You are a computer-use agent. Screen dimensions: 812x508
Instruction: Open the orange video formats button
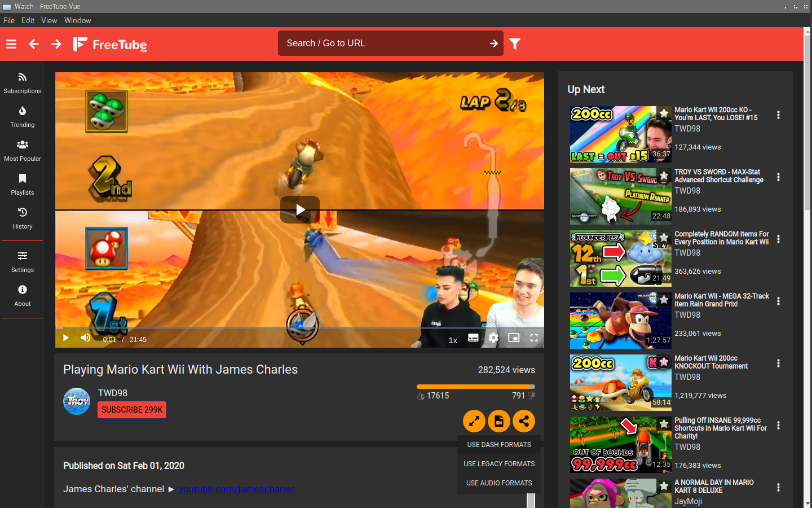pos(499,421)
